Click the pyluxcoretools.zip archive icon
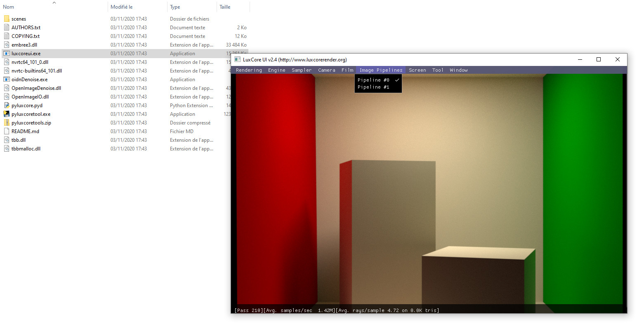This screenshot has width=644, height=326. 7,123
